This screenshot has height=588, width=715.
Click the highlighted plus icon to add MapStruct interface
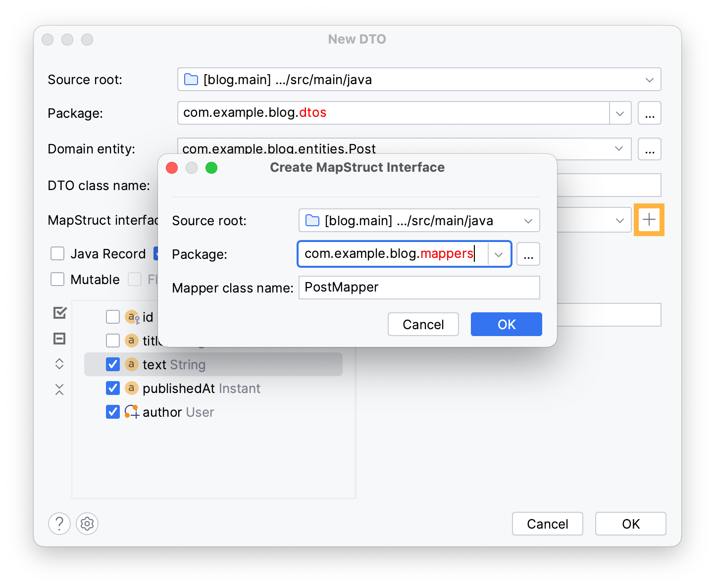pyautogui.click(x=649, y=220)
